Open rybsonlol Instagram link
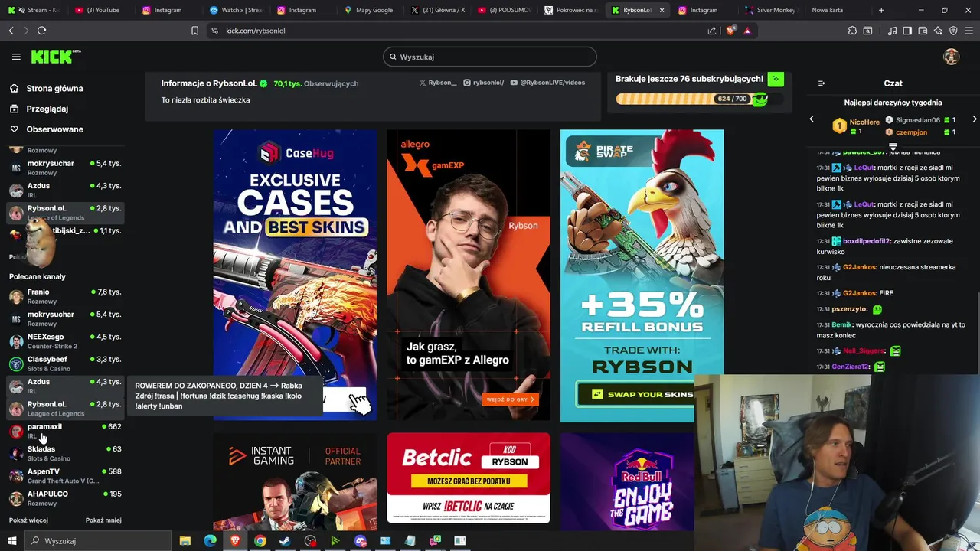 click(x=484, y=83)
